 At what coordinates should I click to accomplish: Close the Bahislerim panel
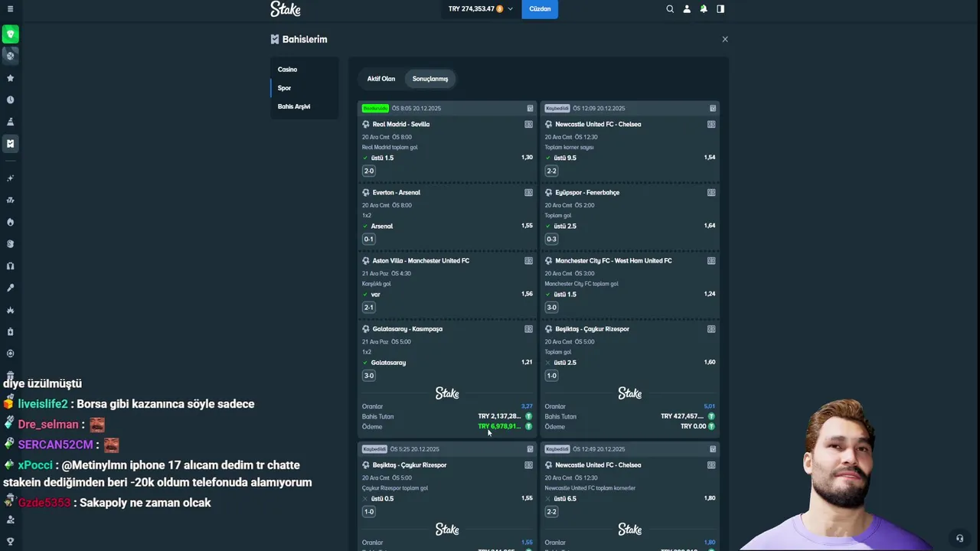point(725,39)
